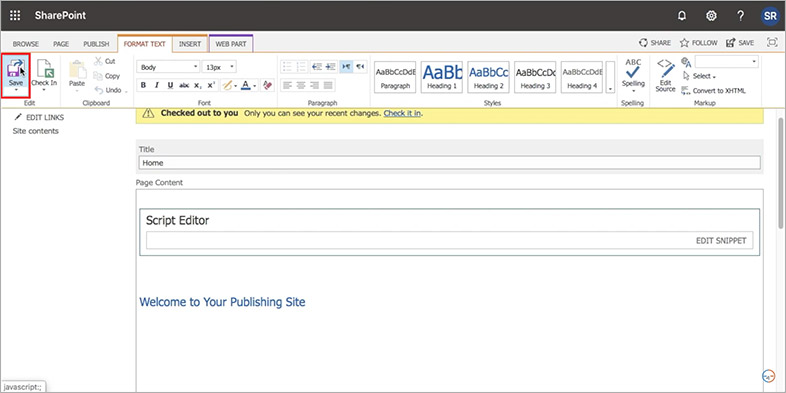
Task: Toggle justify alignment
Action: [x=328, y=85]
